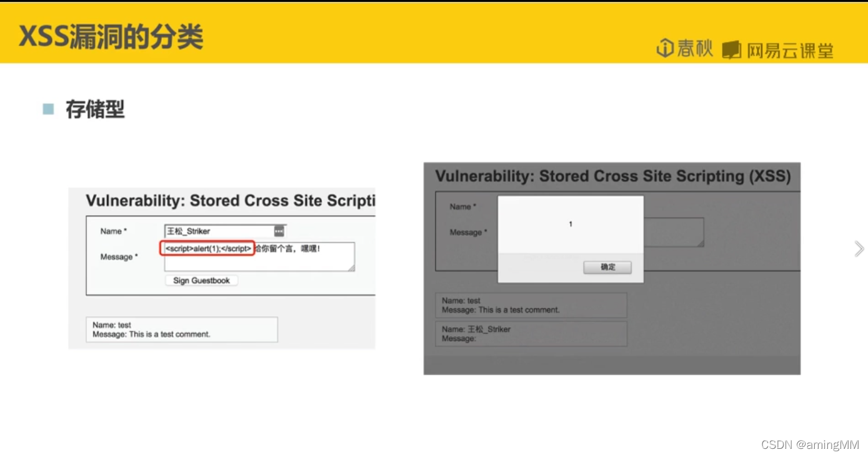Click the 'Vulnerability: Stored Cross Site Scripting (XSS)' heading

pyautogui.click(x=613, y=176)
